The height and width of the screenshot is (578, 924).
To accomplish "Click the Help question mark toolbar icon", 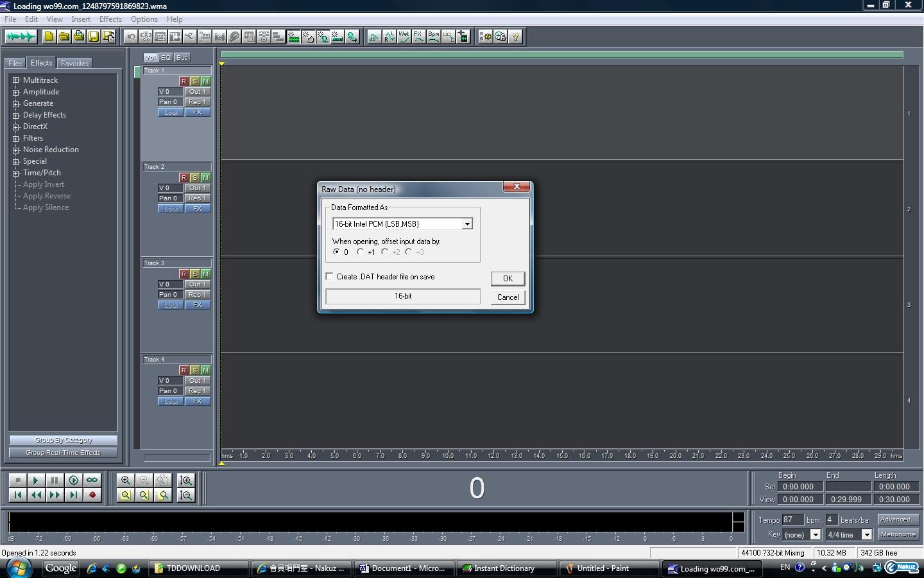I will pyautogui.click(x=515, y=37).
